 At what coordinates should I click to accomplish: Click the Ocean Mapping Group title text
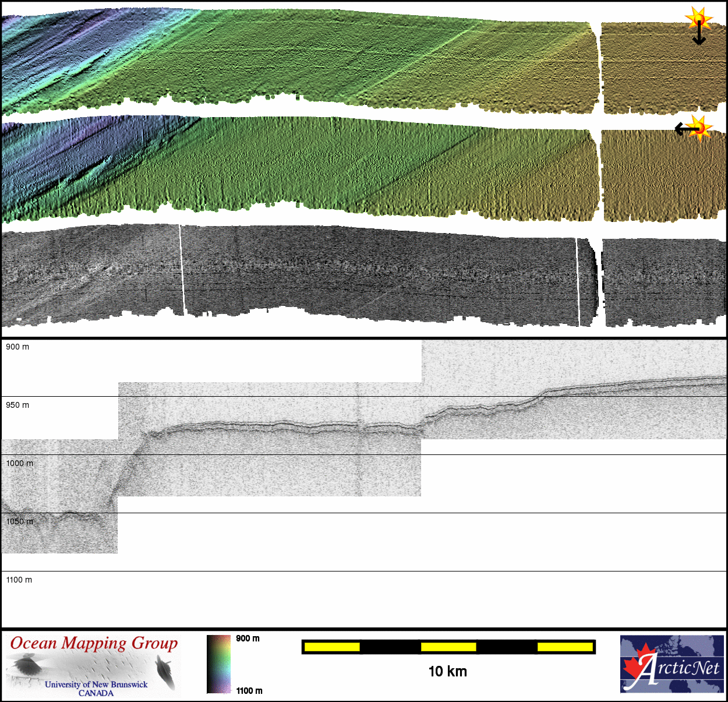click(x=94, y=643)
